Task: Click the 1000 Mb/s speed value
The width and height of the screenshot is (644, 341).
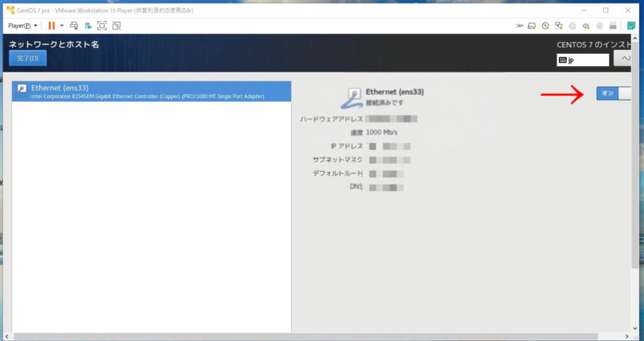Action: coord(382,132)
